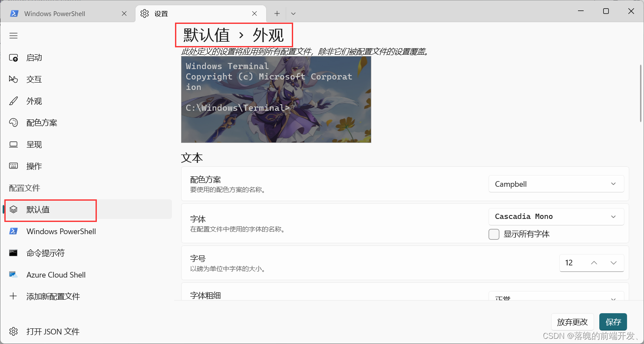This screenshot has height=344, width=644.
Task: Click the 呈现 monitor icon
Action: [13, 145]
